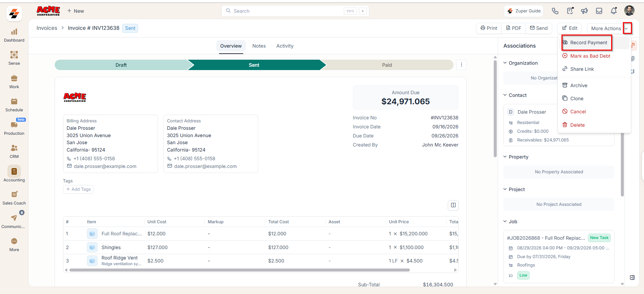This screenshot has height=294, width=644.
Task: Click the invoice vertical scrollbar
Action: coord(495,108)
